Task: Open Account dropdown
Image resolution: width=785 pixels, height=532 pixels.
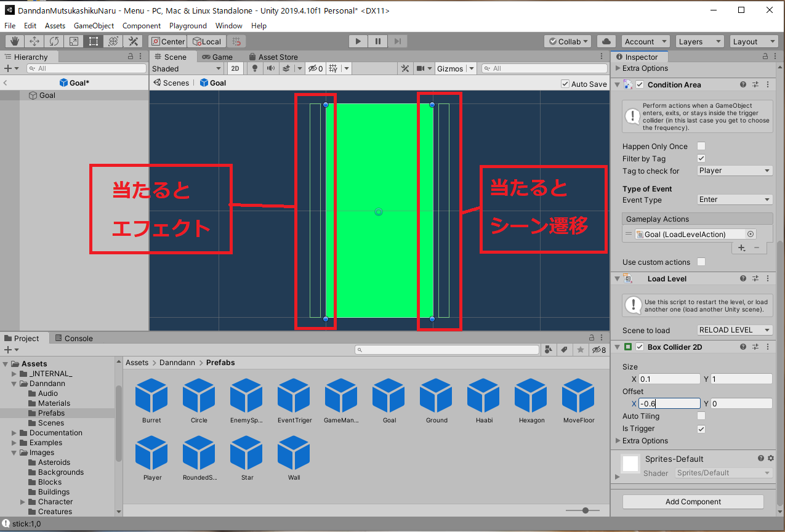Action: 645,41
